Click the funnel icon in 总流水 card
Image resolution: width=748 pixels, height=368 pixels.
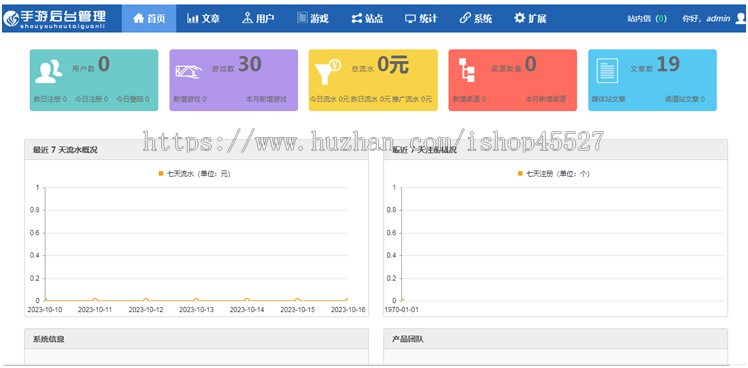tap(328, 72)
